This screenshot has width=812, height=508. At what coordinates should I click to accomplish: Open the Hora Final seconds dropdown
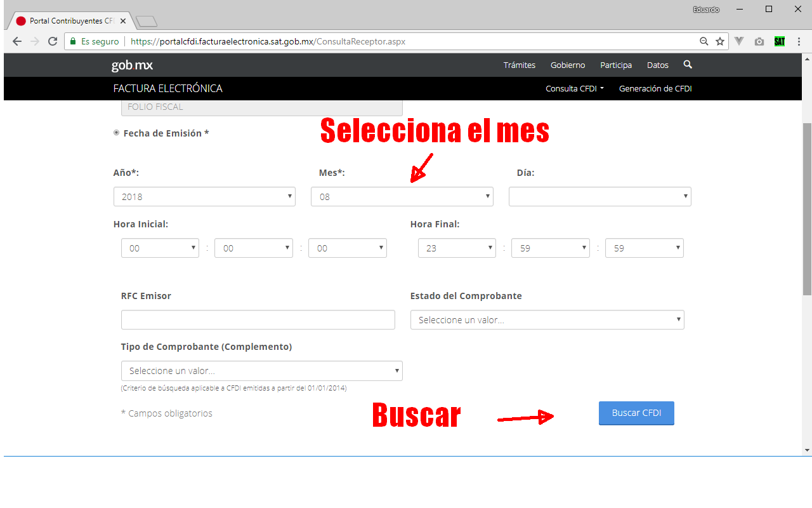(x=645, y=248)
